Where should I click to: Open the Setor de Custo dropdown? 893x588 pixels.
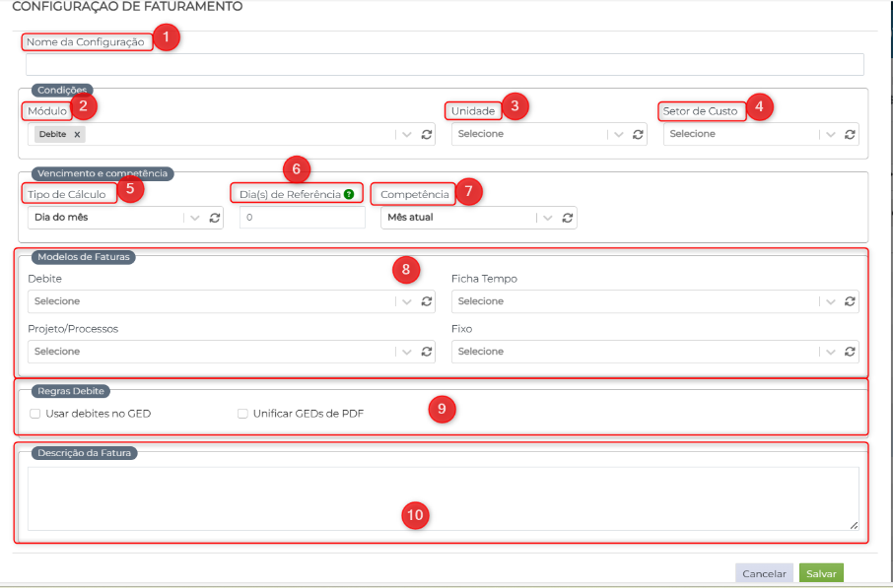830,134
